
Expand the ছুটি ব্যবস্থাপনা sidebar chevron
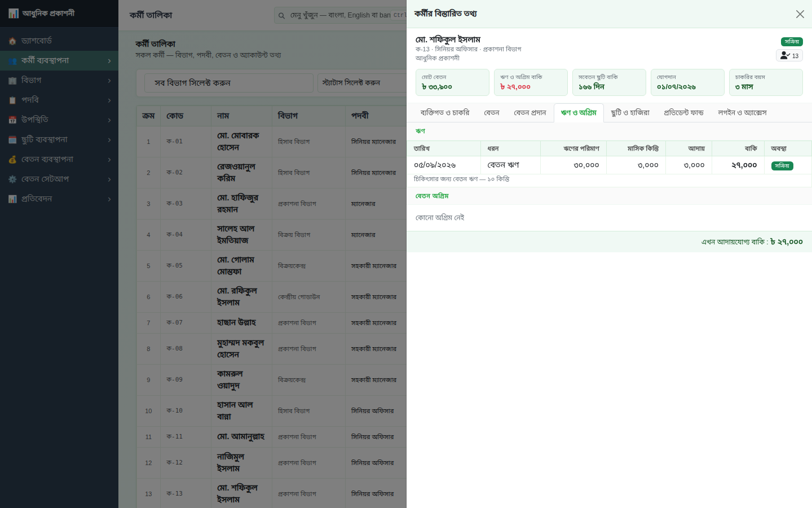(109, 140)
